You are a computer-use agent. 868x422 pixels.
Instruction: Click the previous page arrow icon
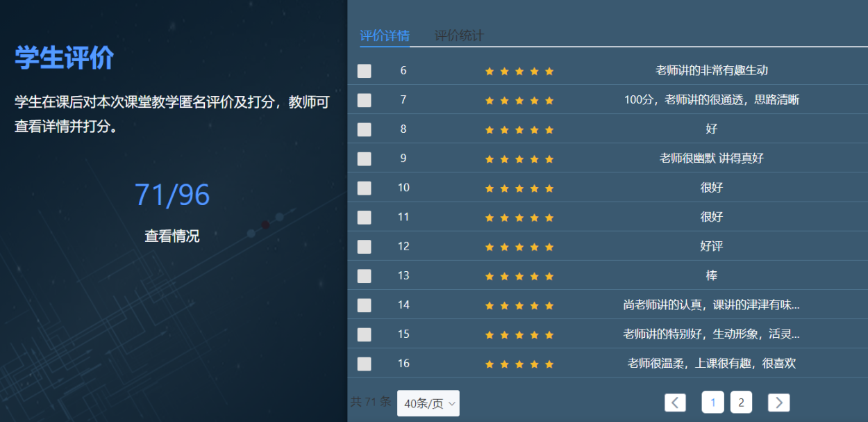(675, 403)
